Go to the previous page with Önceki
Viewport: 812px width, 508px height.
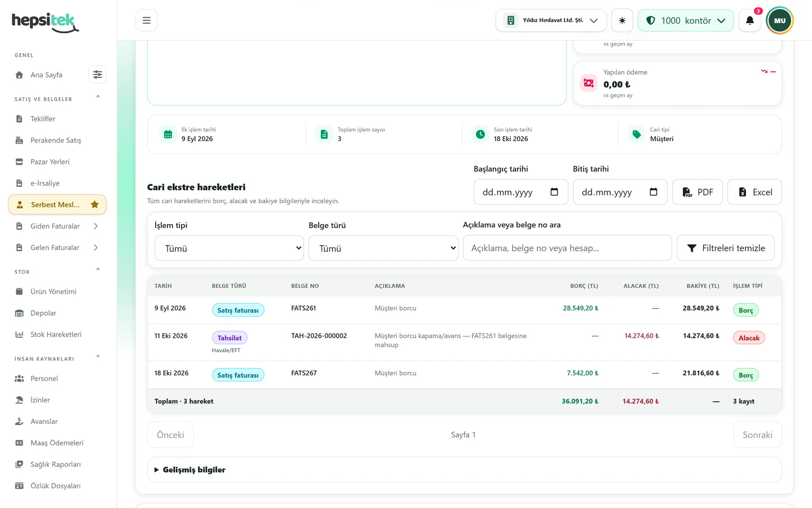tap(170, 435)
